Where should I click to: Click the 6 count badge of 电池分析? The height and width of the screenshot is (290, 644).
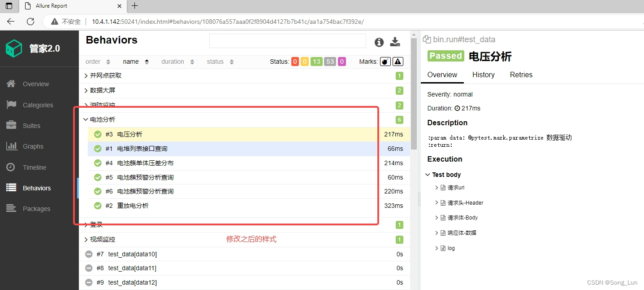pos(399,120)
